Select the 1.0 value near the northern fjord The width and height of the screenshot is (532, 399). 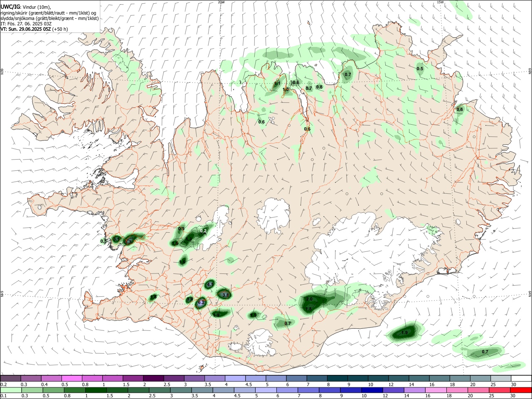point(286,89)
